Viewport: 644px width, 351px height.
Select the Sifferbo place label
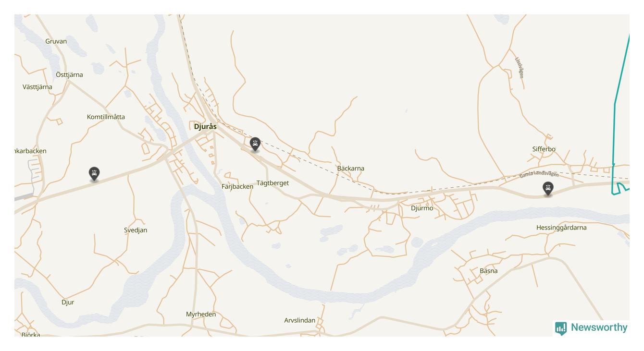pyautogui.click(x=544, y=149)
